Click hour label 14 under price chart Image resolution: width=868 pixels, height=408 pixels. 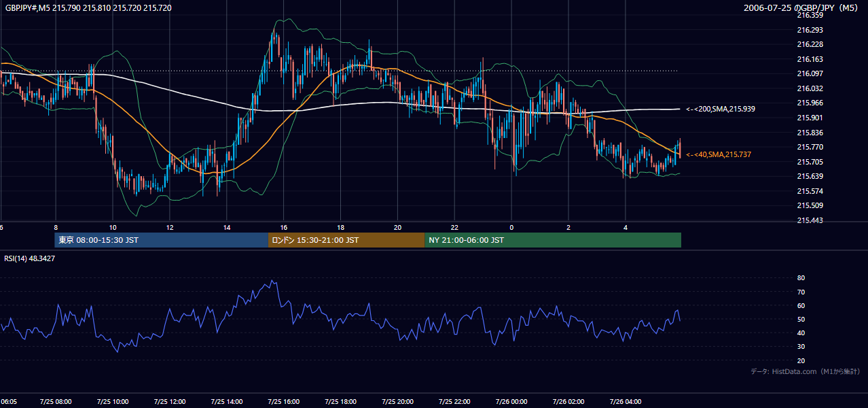tap(227, 228)
